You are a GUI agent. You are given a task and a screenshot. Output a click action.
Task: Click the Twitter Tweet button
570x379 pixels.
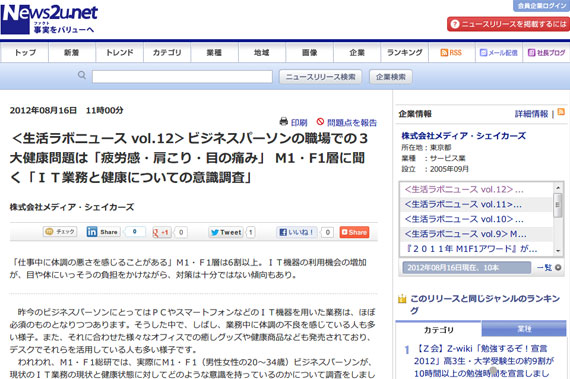[226, 232]
